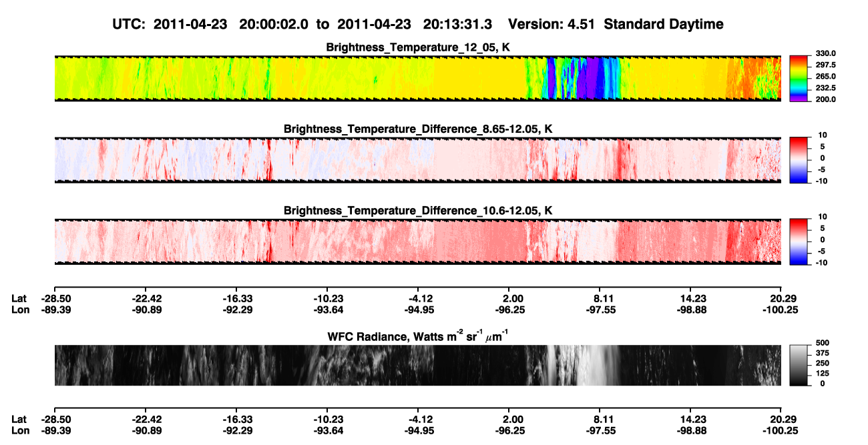Click the Brightness_Temperature_Difference_10.6-12.05 image strip
868x445 pixels.
tap(417, 242)
